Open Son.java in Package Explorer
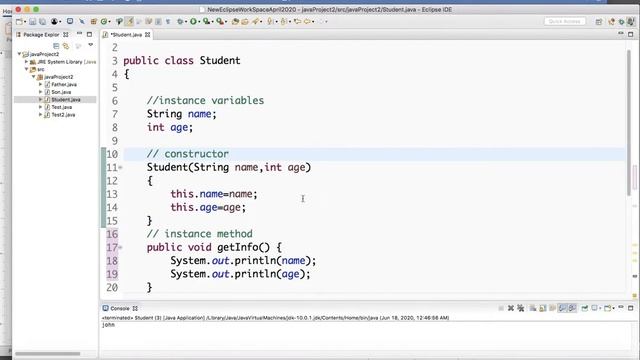This screenshot has width=640, height=360. pos(61,92)
